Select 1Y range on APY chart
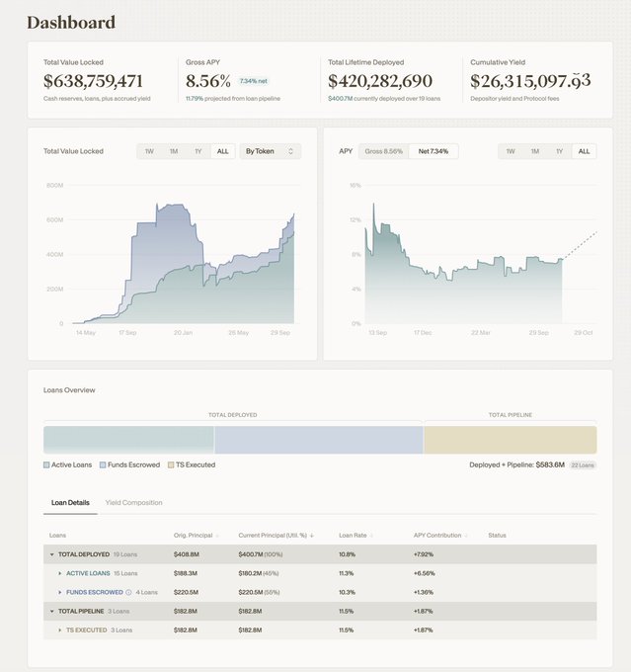The width and height of the screenshot is (631, 672). 560,151
